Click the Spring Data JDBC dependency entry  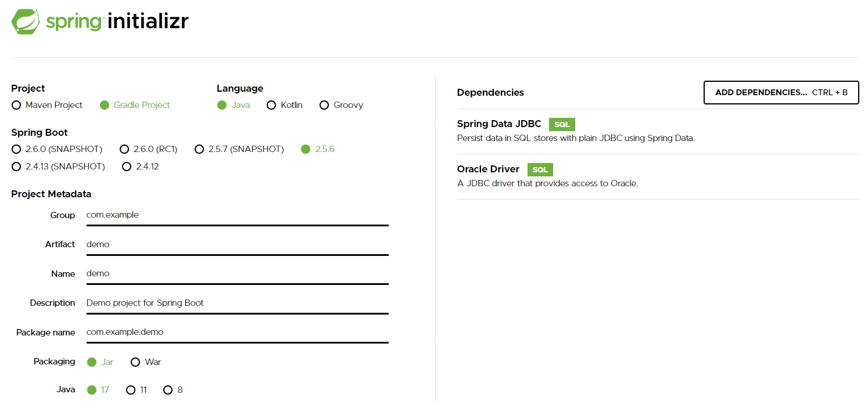(658, 131)
